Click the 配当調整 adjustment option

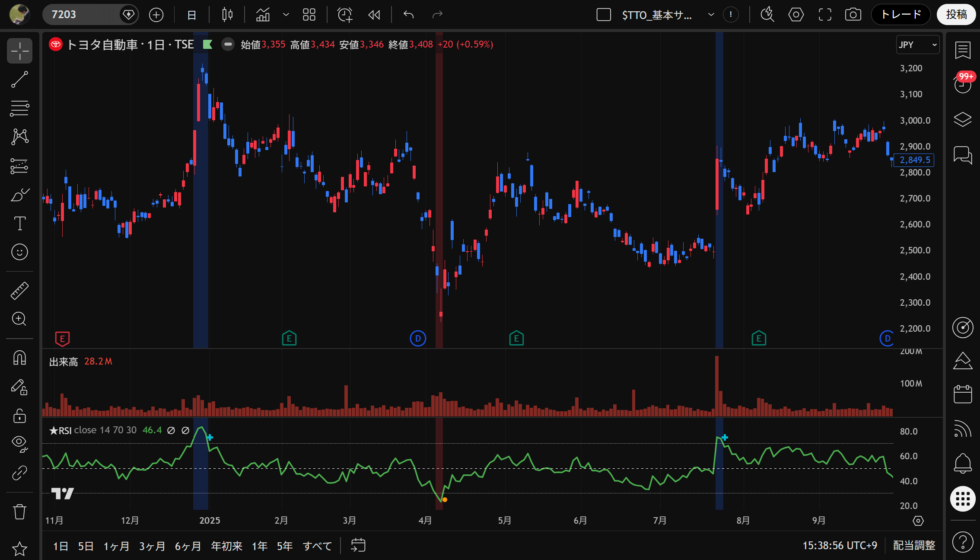coord(914,546)
